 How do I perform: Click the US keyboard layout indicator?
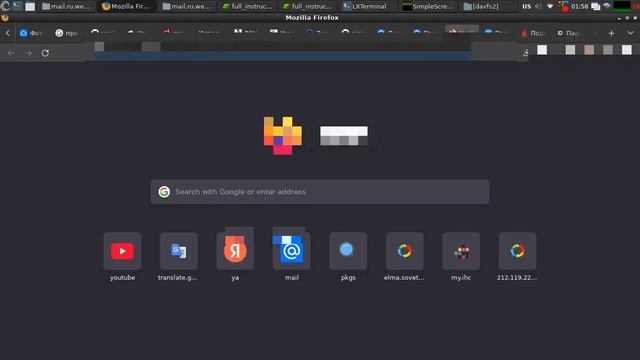pyautogui.click(x=527, y=6)
